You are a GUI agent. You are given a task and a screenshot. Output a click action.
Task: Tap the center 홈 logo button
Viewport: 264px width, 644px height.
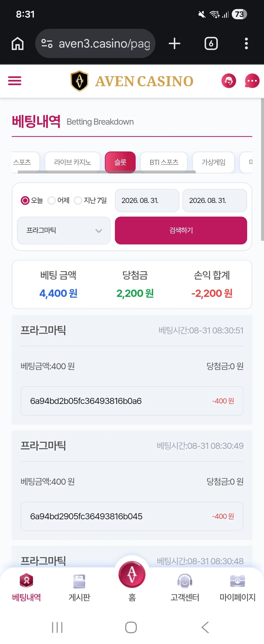132,574
